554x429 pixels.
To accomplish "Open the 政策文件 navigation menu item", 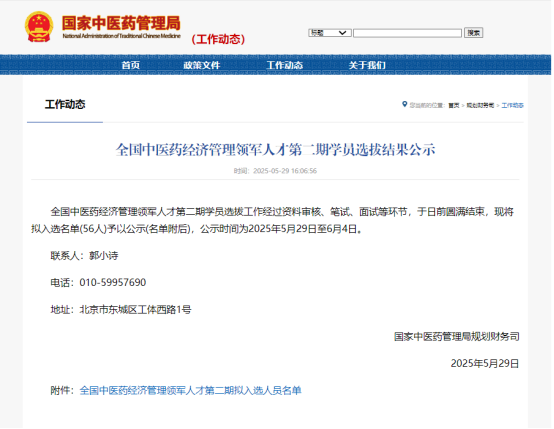I will tap(201, 65).
